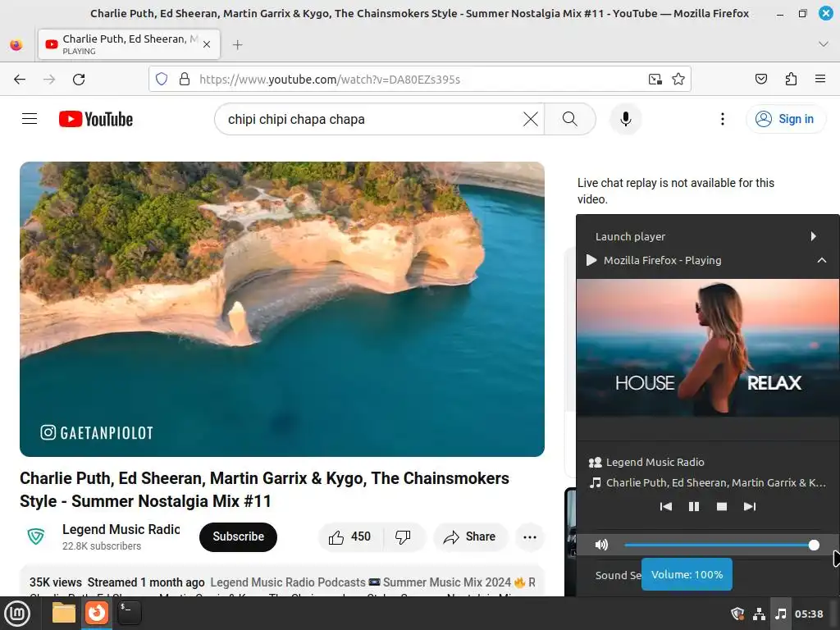Click the 05:38 clock in panel

(809, 614)
